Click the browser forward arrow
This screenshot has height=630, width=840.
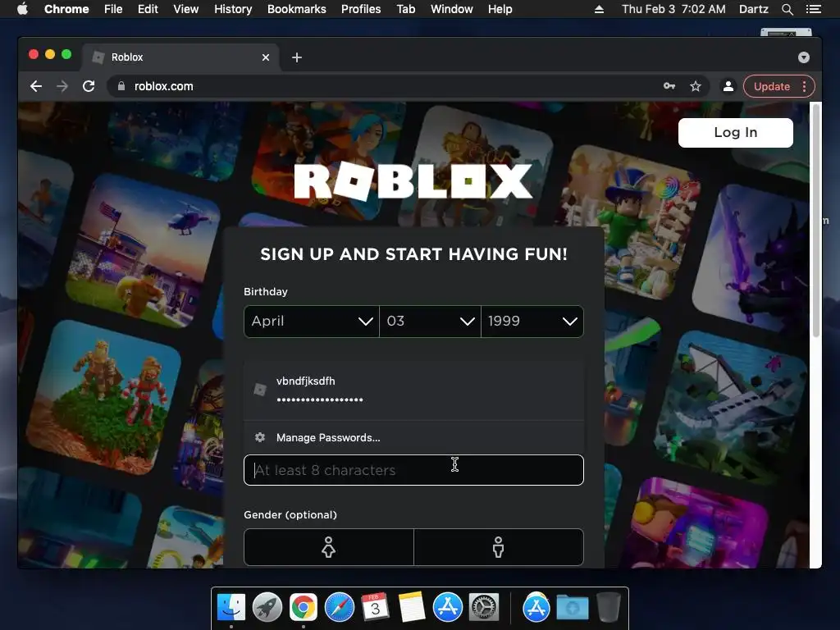[62, 86]
